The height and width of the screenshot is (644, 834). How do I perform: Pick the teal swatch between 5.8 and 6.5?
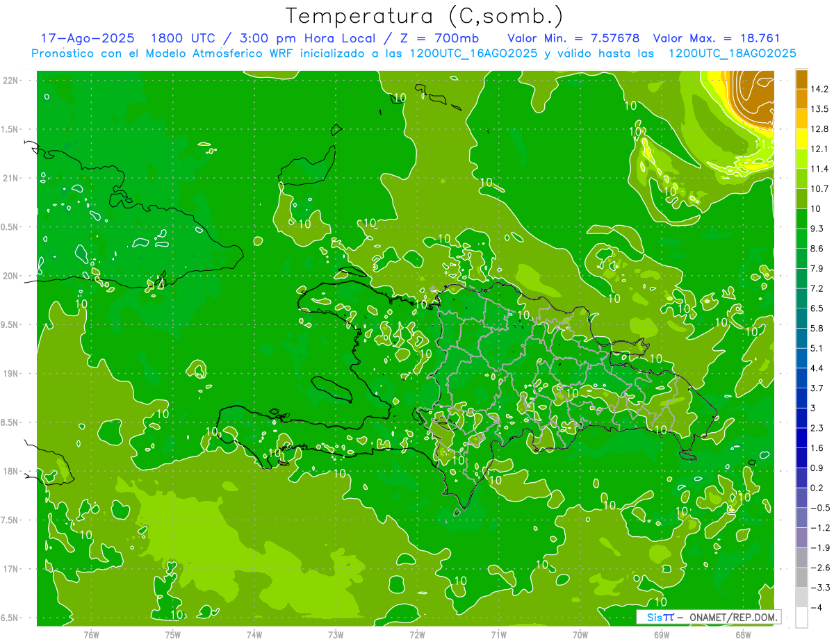point(801,318)
